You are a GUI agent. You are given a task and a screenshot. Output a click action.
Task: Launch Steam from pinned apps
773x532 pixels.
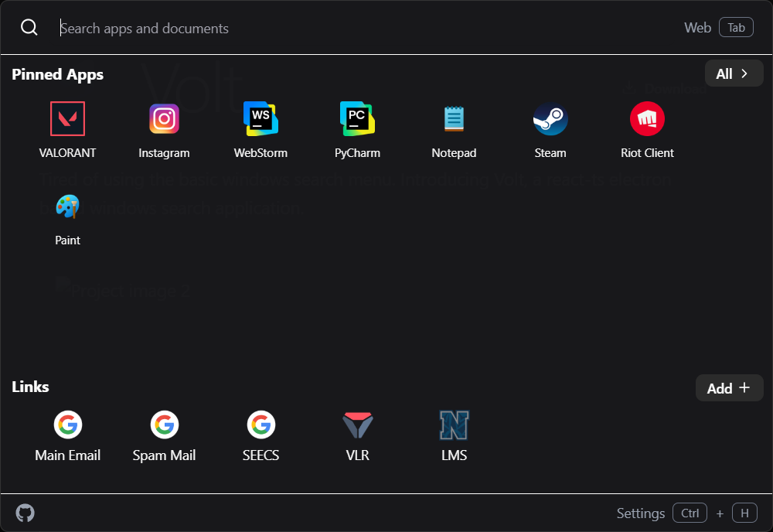(x=550, y=120)
